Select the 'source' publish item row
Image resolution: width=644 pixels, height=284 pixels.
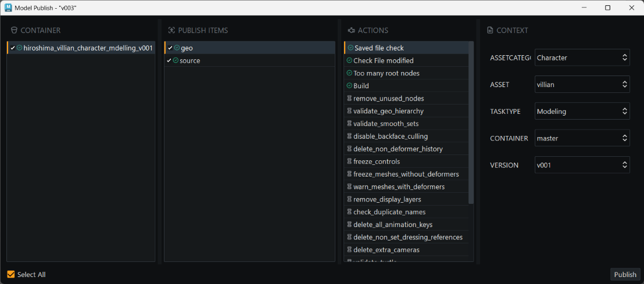[x=250, y=60]
